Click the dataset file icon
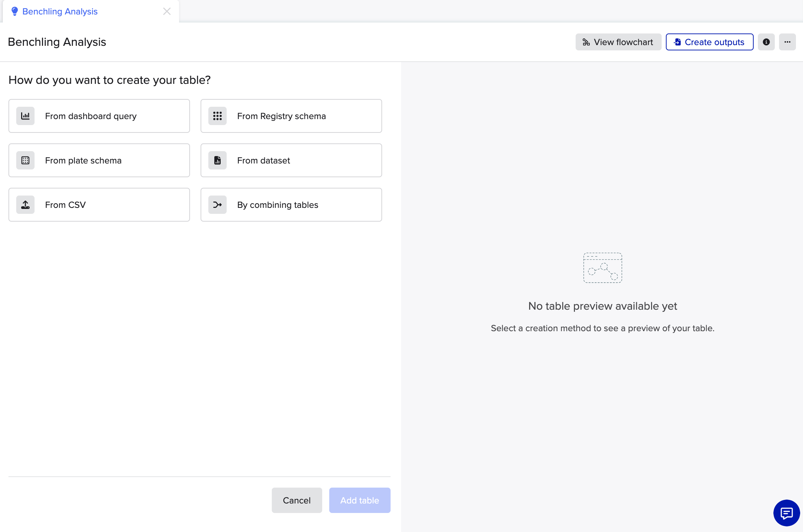The image size is (803, 532). pos(217,160)
